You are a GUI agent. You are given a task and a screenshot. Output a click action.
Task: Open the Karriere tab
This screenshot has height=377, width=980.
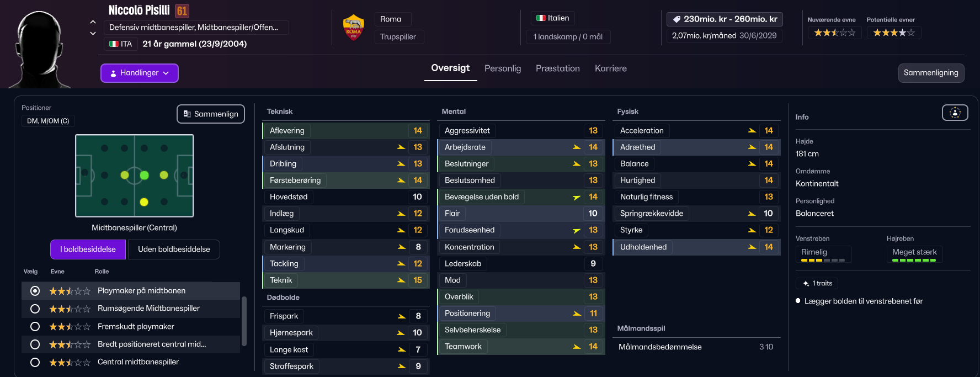(610, 68)
